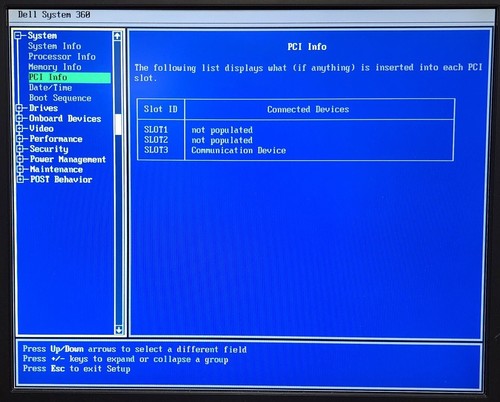The width and height of the screenshot is (500, 402).
Task: Expand the Onboard Devices group
Action: [x=19, y=118]
